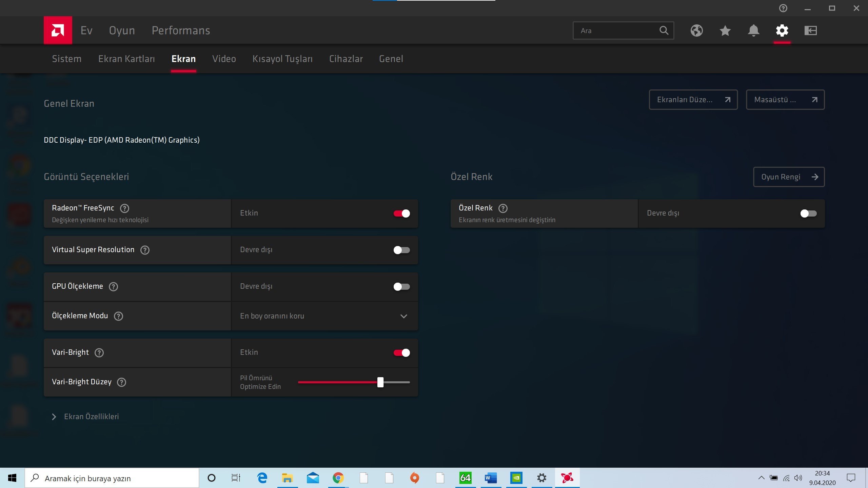Disable Radeon FreeSync toggle

point(401,213)
